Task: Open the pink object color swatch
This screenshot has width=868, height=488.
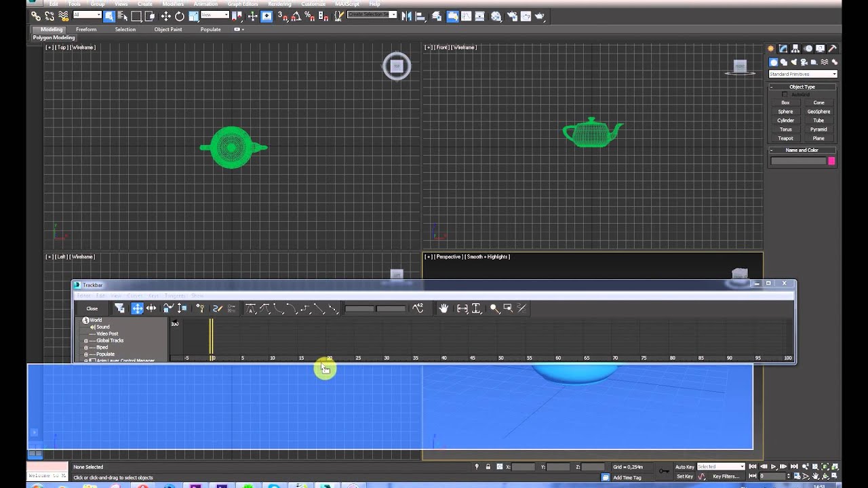Action: [831, 161]
